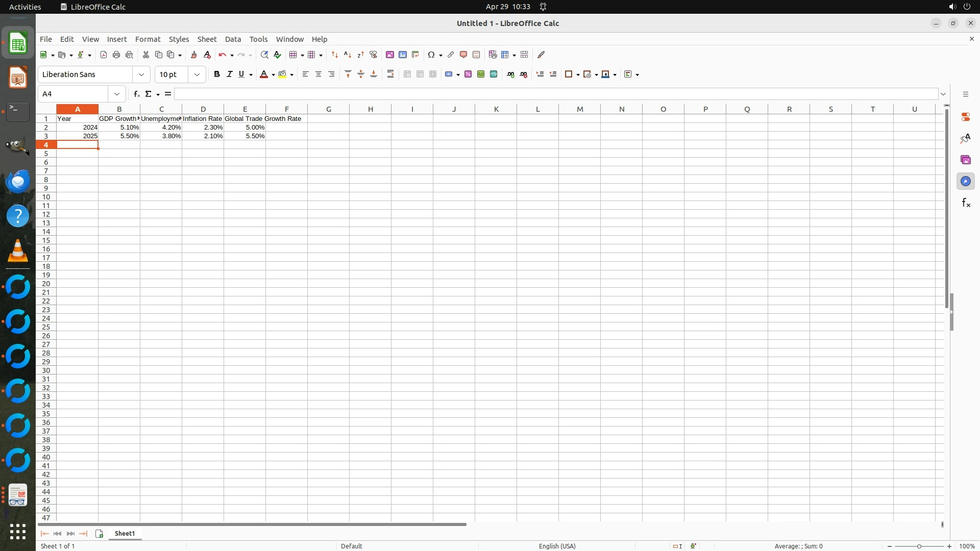This screenshot has height=551, width=980.
Task: Open the sidebar Navigator panel
Action: 966,182
